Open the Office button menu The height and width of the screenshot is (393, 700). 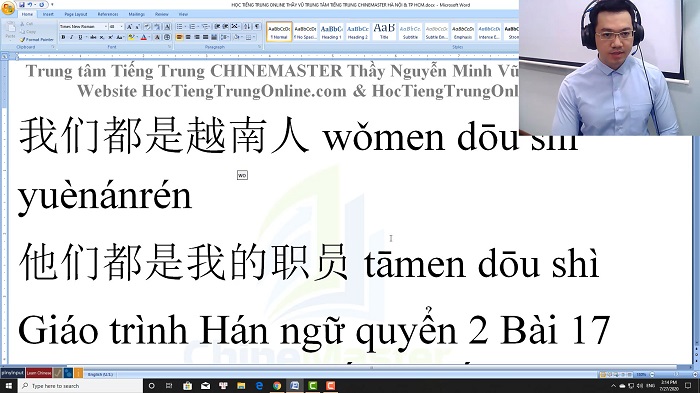(8, 8)
